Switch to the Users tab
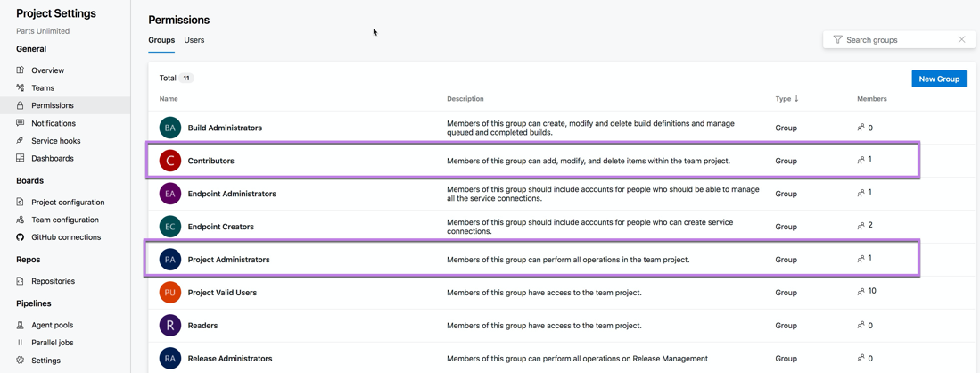The height and width of the screenshot is (373, 980). 194,40
